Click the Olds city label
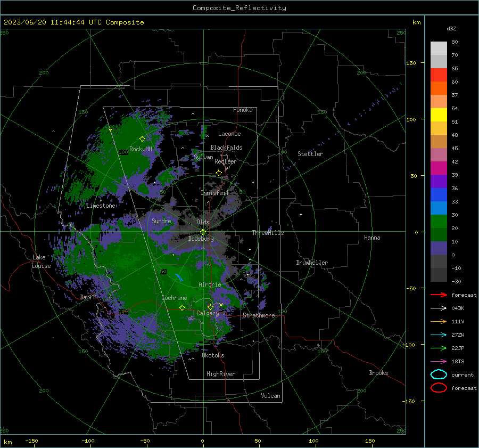This screenshot has height=448, width=479. (x=203, y=222)
